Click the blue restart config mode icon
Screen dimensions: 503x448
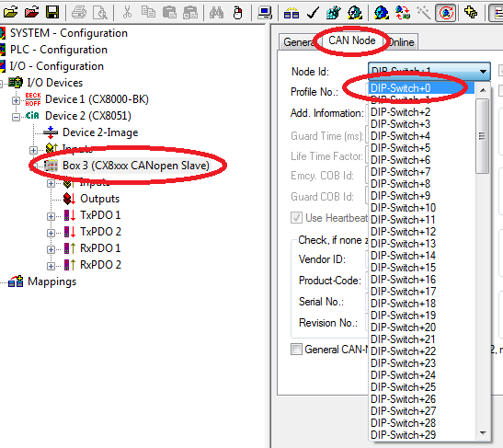pos(382,13)
